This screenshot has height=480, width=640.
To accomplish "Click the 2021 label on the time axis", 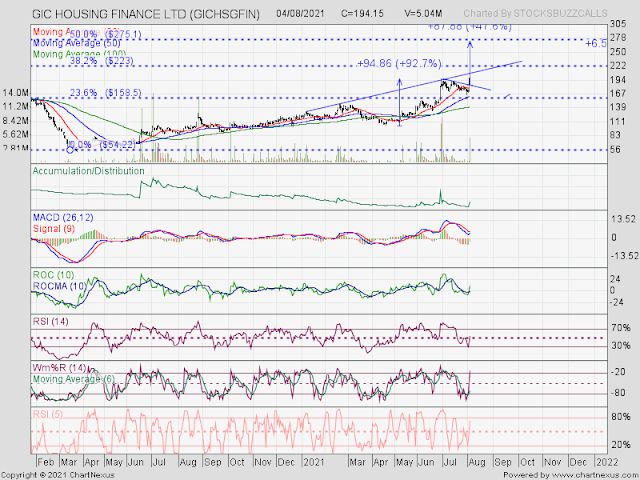I will tap(313, 462).
